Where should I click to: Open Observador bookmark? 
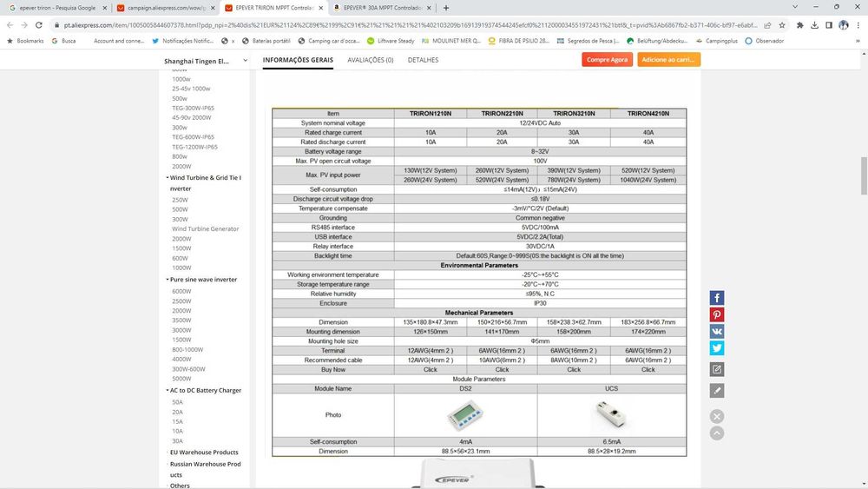(765, 41)
